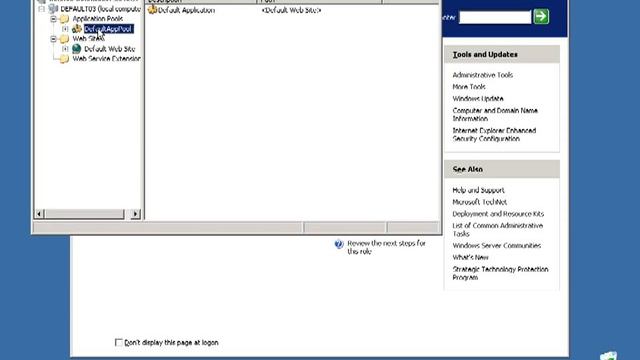The width and height of the screenshot is (640, 360).
Task: Select Default Web Site in the tree
Action: [109, 49]
